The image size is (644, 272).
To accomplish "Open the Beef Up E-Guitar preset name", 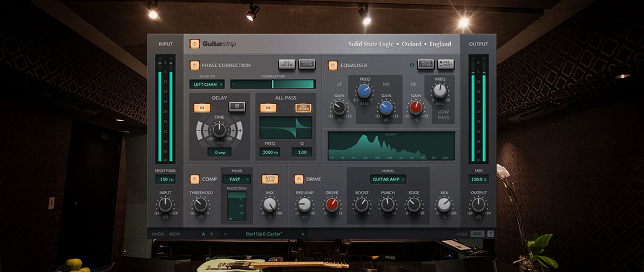I will tap(264, 234).
